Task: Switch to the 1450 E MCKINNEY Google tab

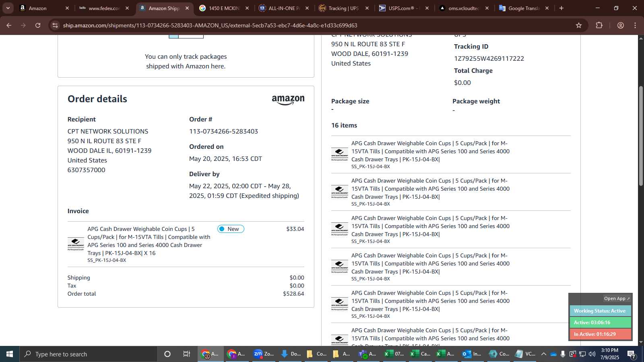Action: pos(224,8)
